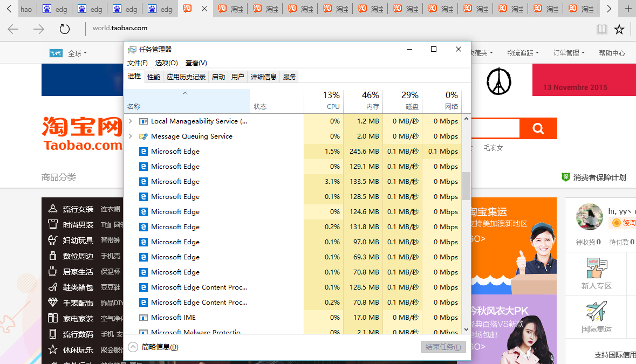Click the orange Taobao search button
Image resolution: width=636 pixels, height=364 pixels.
click(x=538, y=128)
